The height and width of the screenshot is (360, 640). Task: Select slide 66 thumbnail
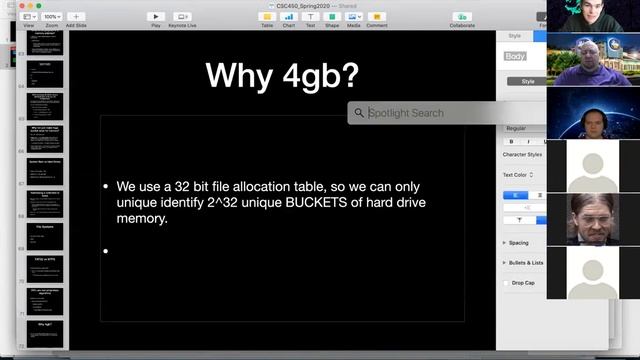(45, 139)
